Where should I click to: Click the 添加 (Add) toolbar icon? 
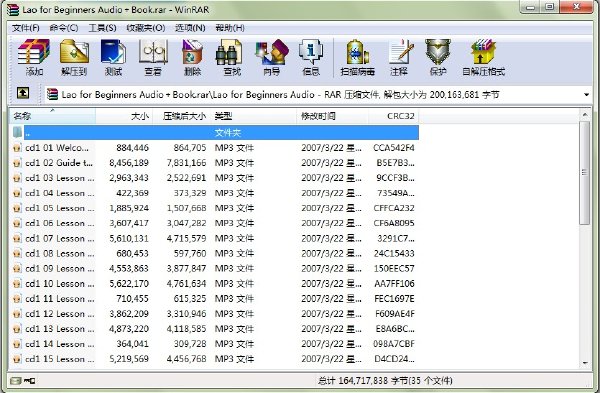coord(34,52)
